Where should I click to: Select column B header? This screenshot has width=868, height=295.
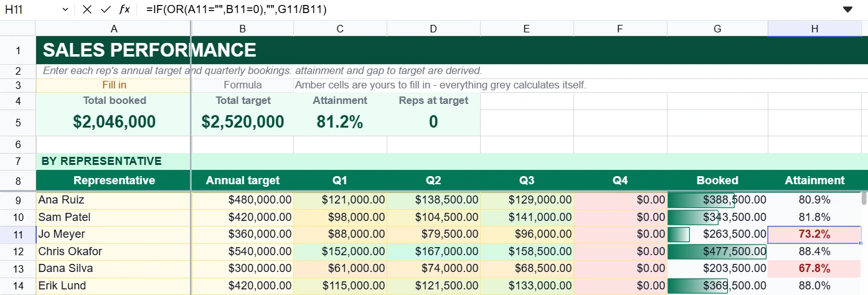pyautogui.click(x=242, y=29)
